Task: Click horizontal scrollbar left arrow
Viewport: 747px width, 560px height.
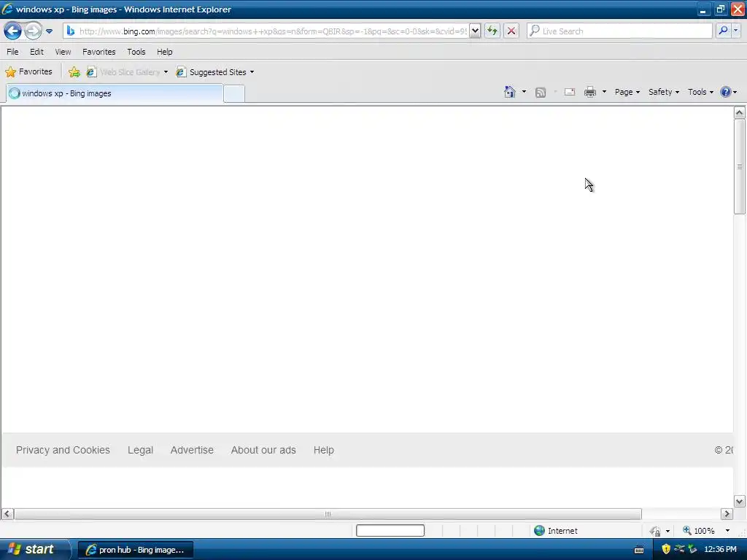Action: (7, 514)
